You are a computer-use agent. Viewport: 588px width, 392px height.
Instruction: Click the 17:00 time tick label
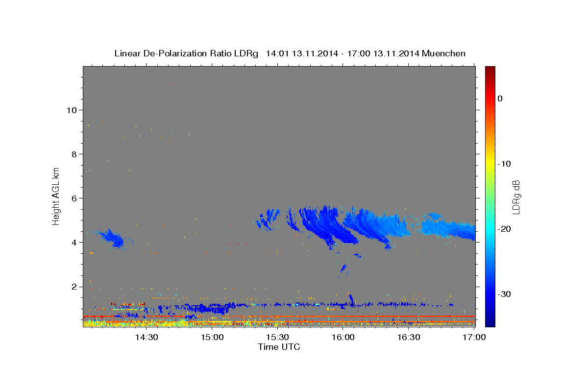(x=474, y=338)
